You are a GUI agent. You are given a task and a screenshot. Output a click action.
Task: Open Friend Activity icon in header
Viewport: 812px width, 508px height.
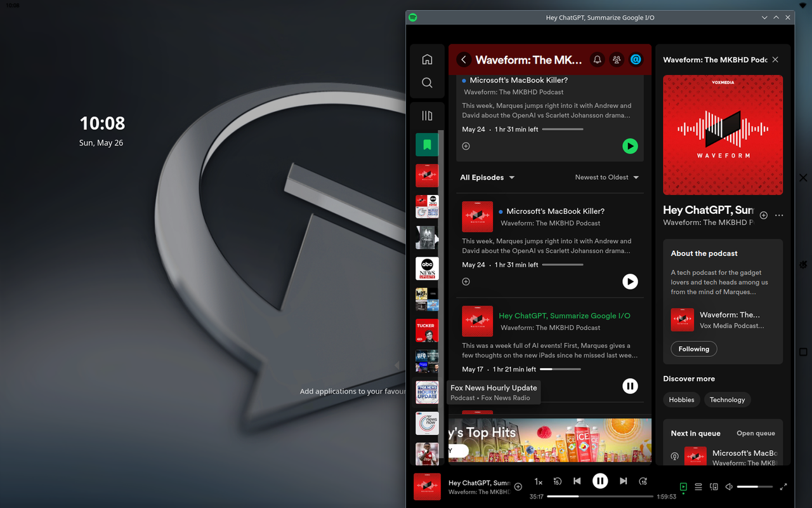click(x=616, y=60)
